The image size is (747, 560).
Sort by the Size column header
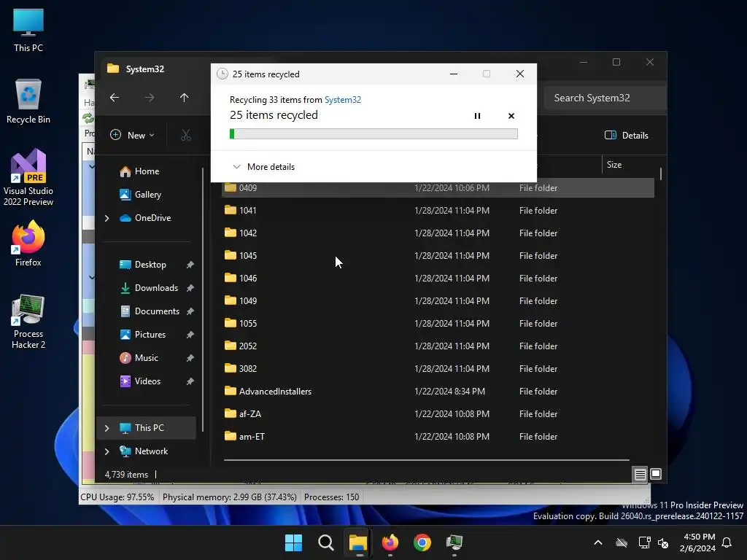(614, 165)
